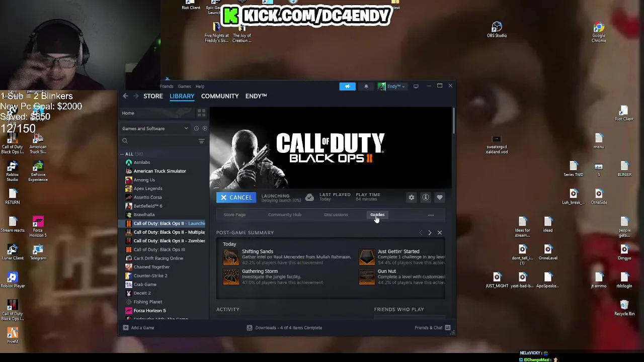Open the Friends menu
This screenshot has height=362, width=644.
[166, 86]
